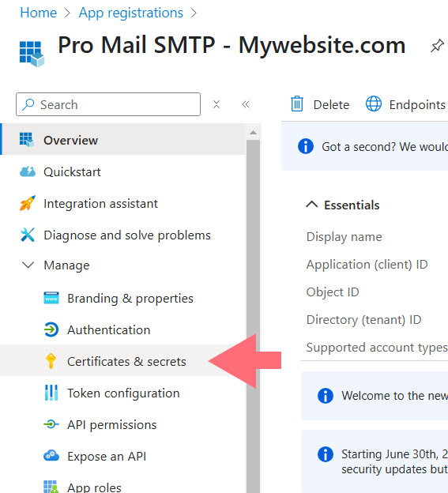Open Endpoints via the globe icon
Screen dimensions: 448x493
coord(374,104)
